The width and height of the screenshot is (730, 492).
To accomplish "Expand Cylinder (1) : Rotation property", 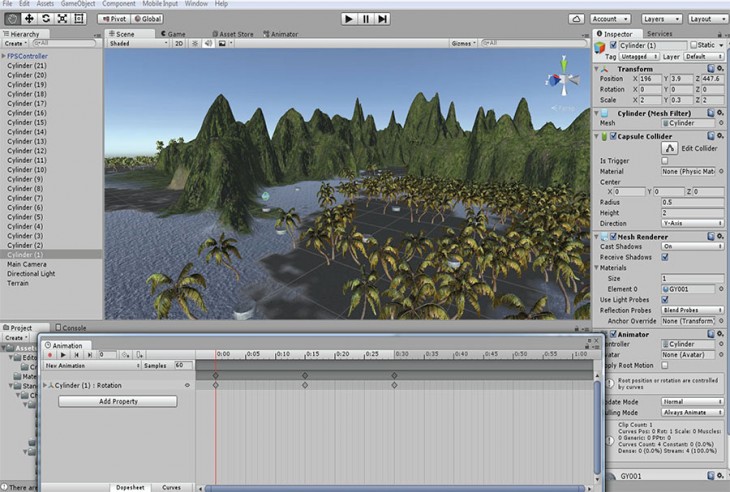I will pos(45,384).
